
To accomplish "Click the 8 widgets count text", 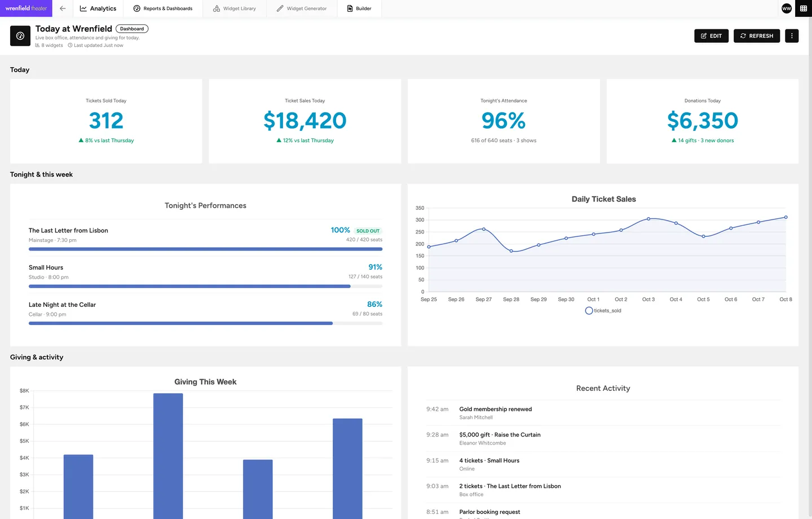I will tap(49, 46).
